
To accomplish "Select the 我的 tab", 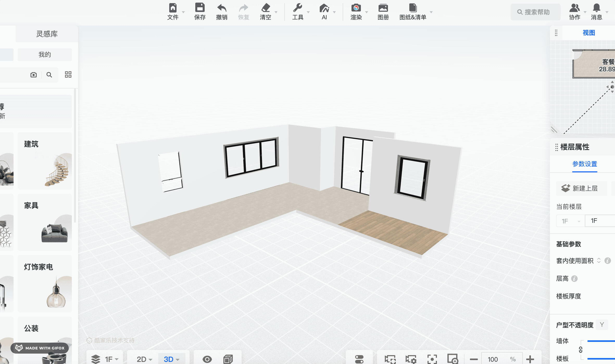I will tap(45, 54).
